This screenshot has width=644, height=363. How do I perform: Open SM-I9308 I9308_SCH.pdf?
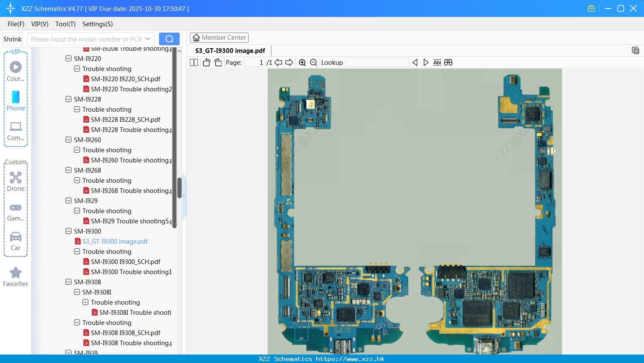tap(126, 333)
